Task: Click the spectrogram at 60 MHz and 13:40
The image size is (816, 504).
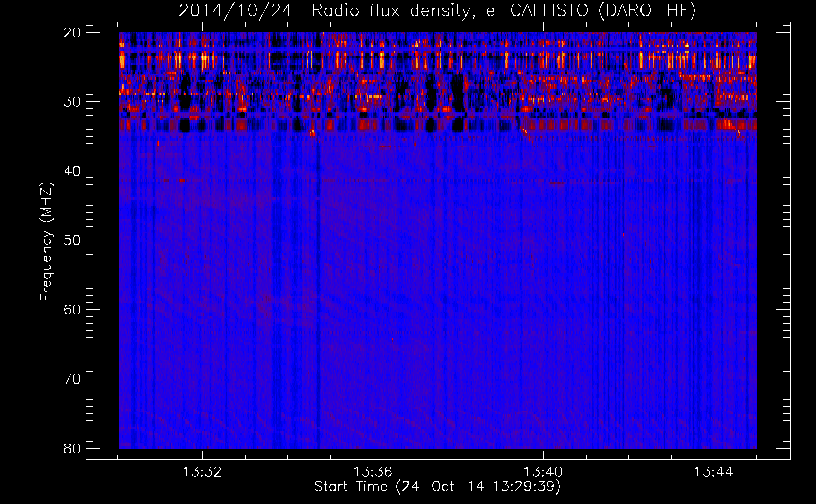Action: pyautogui.click(x=543, y=309)
